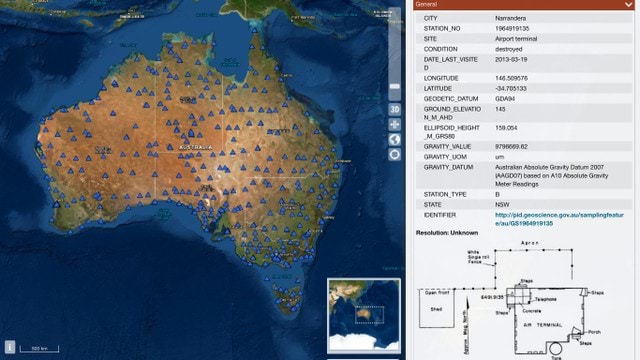Select the station type value B

(497, 194)
